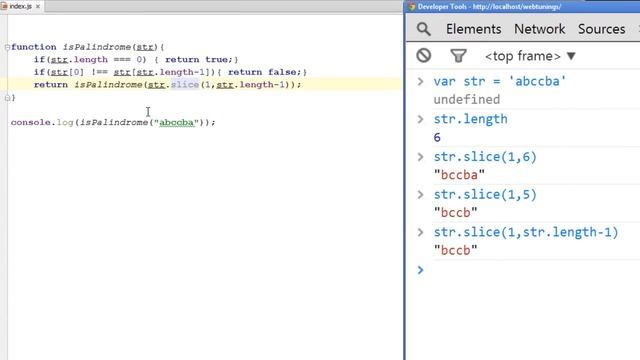Click the DevTools search magnifier icon

[424, 29]
